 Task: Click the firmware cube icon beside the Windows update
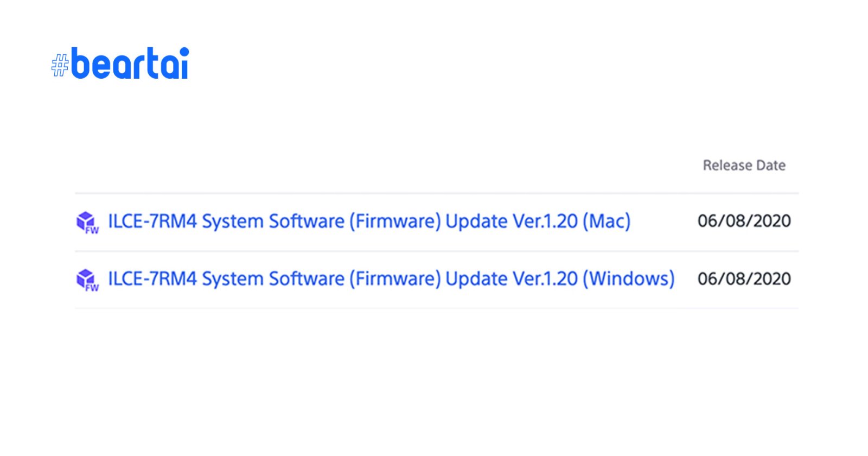click(x=85, y=278)
